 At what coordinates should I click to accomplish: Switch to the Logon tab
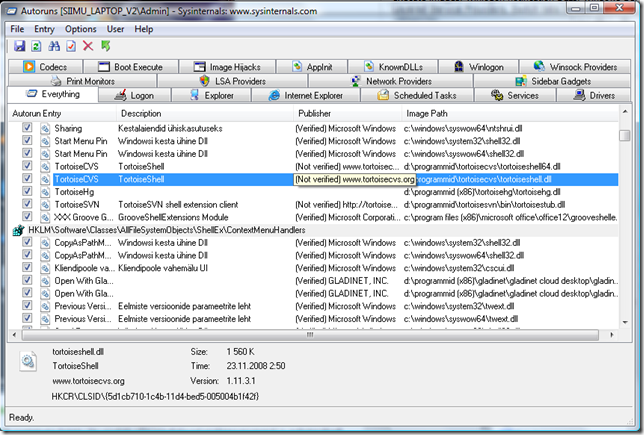point(134,95)
